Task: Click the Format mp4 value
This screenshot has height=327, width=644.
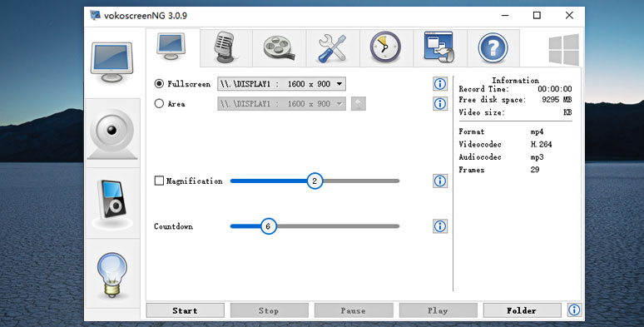Action: [x=537, y=131]
